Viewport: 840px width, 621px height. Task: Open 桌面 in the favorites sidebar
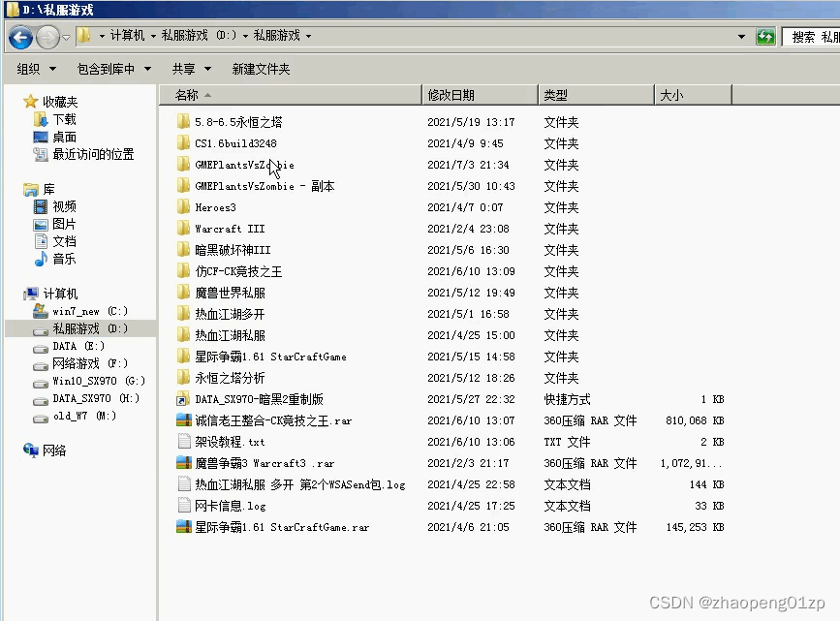click(x=64, y=137)
